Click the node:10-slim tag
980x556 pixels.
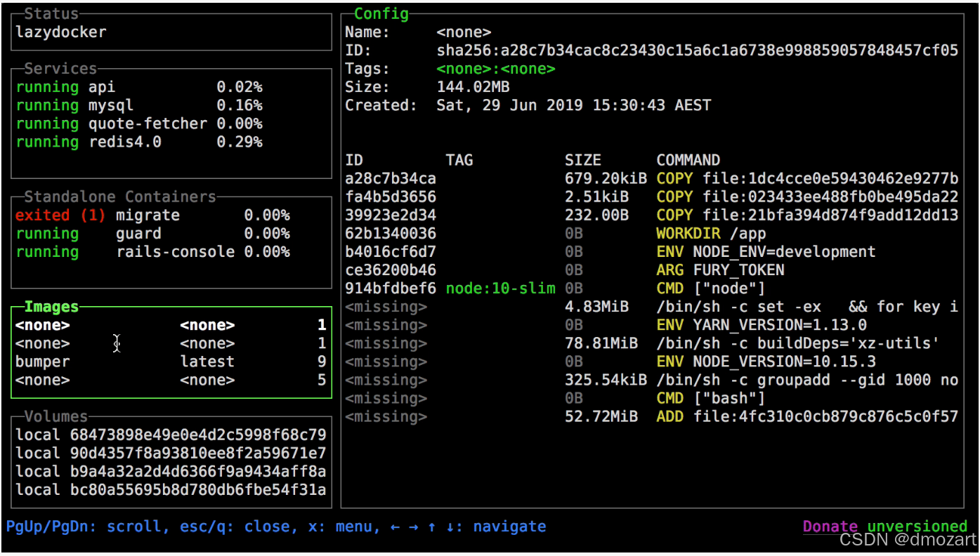coord(500,289)
